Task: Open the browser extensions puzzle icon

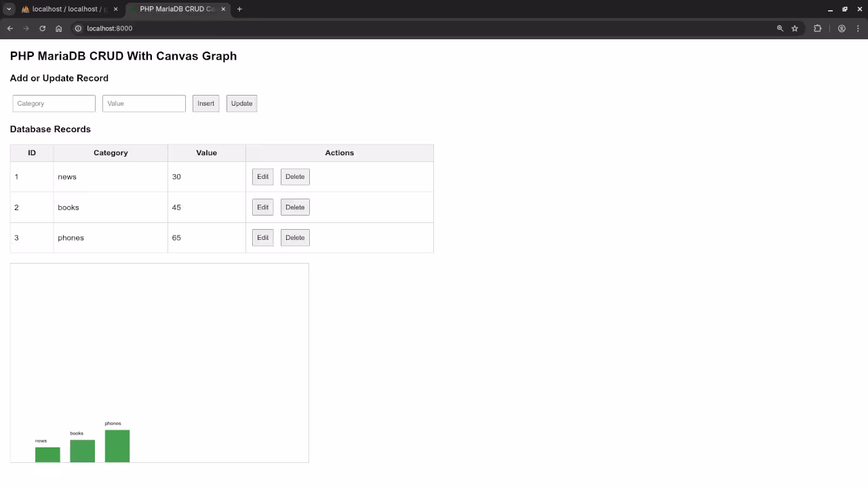Action: point(817,28)
